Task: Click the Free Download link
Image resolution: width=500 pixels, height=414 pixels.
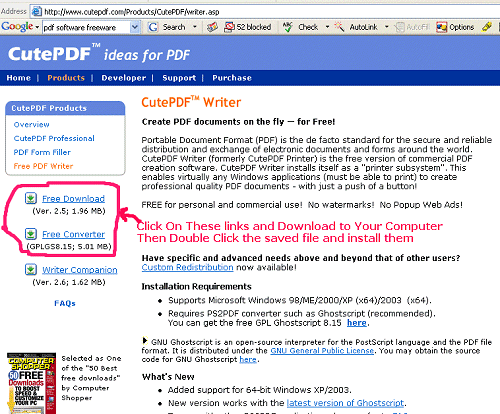Action: 73,199
